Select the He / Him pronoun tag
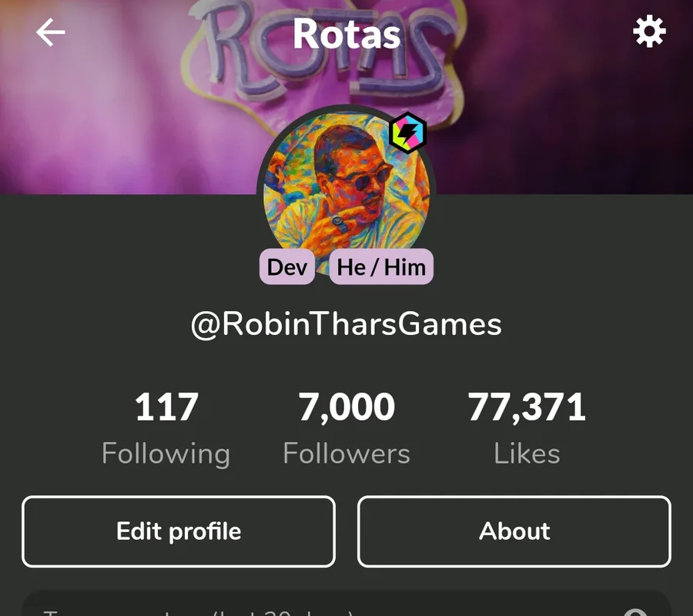The image size is (693, 616). coord(381,267)
